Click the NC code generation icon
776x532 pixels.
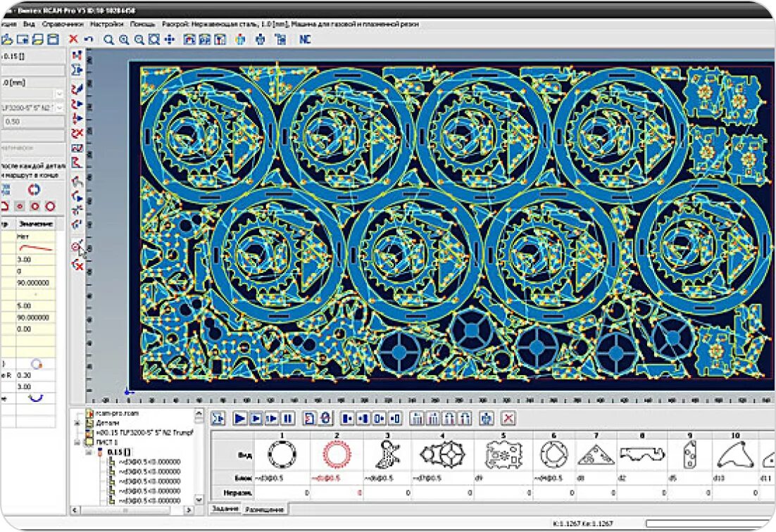point(305,39)
